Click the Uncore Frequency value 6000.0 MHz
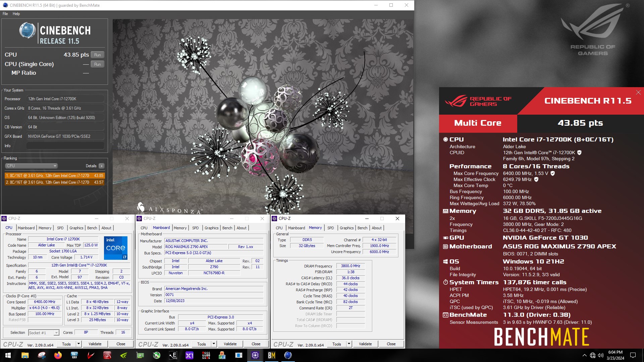This screenshot has height=362, width=644. [x=379, y=252]
